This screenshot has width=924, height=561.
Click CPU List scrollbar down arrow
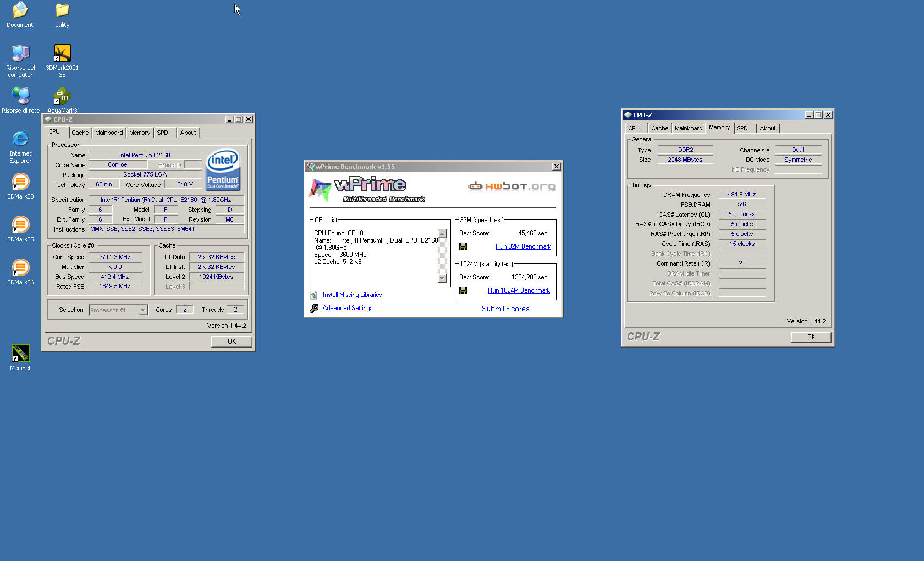442,278
